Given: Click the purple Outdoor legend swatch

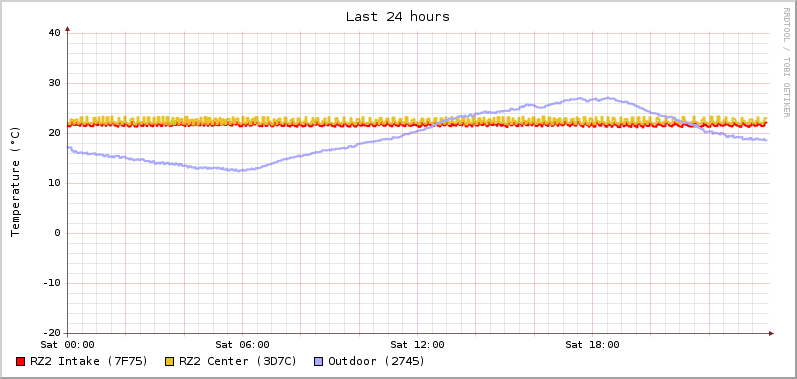Looking at the screenshot, I should click(319, 362).
